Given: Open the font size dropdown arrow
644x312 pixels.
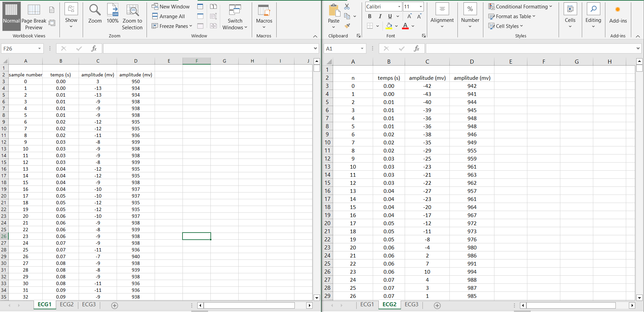Looking at the screenshot, I should [x=420, y=6].
